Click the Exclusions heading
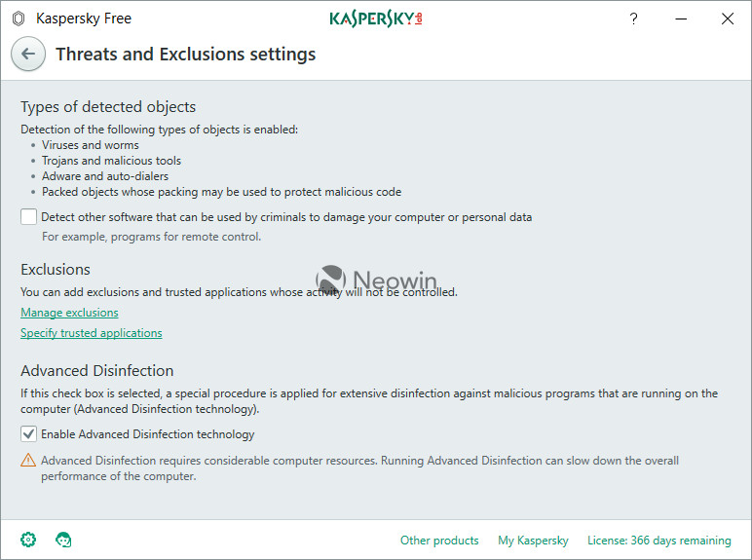This screenshot has height=560, width=752. (56, 270)
